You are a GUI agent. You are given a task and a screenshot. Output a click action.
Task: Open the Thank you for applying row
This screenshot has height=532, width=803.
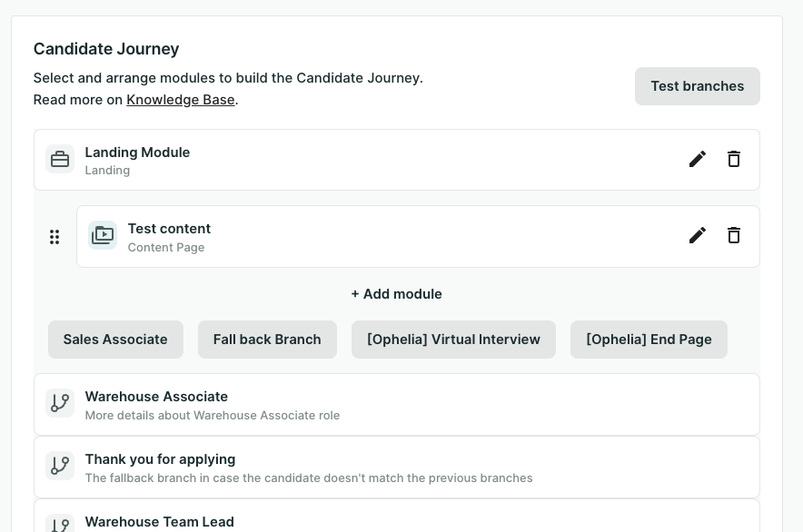[x=396, y=467]
